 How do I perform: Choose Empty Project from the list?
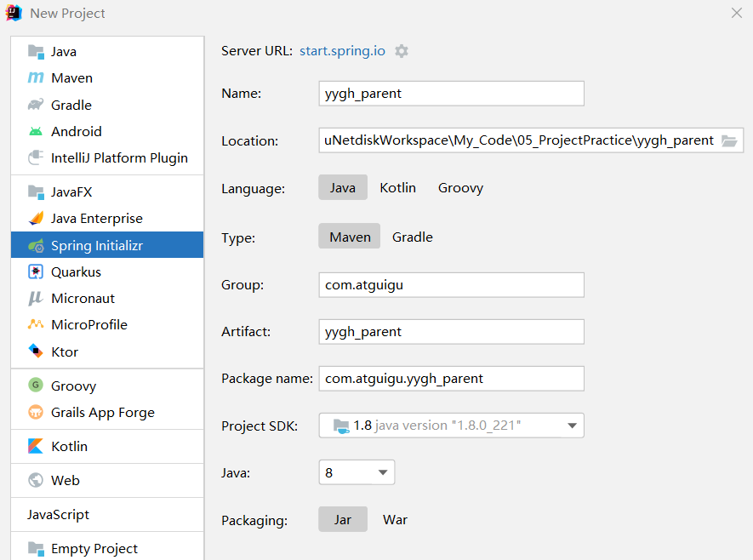tap(94, 548)
